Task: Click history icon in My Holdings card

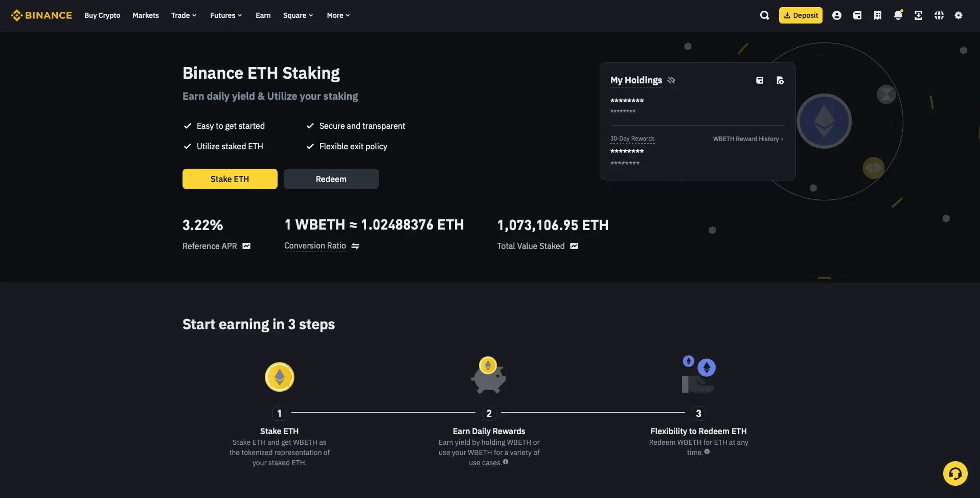Action: coord(780,80)
